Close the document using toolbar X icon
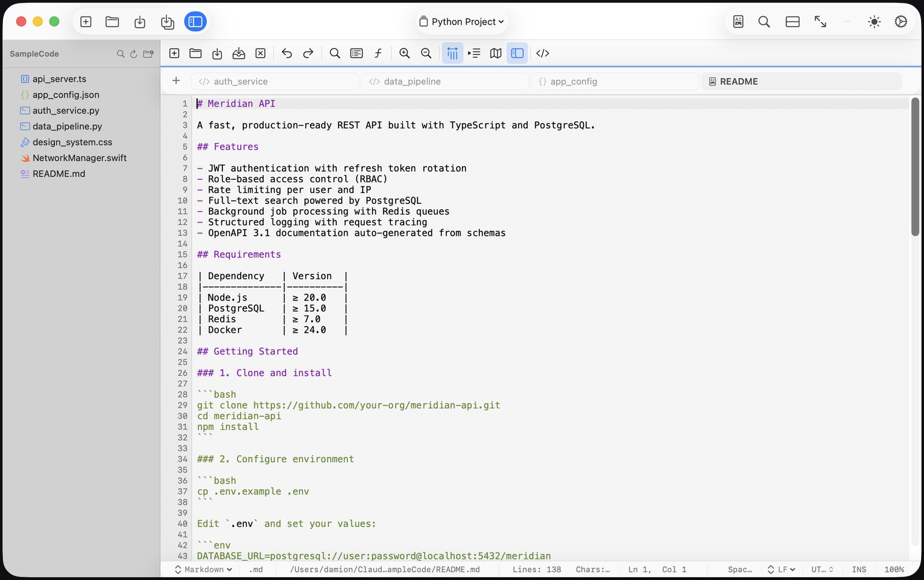 click(260, 53)
